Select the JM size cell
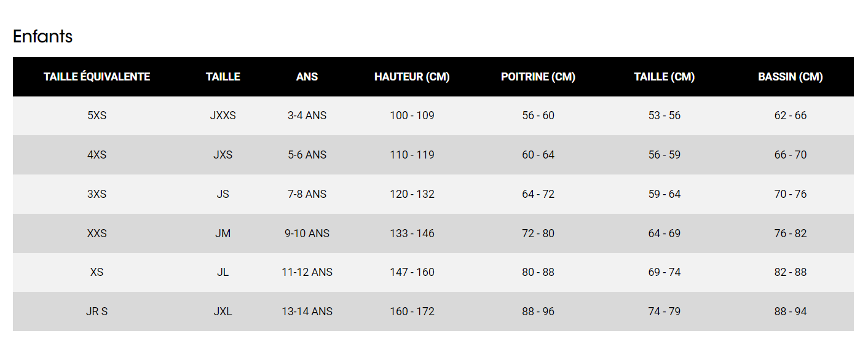This screenshot has width=868, height=341. pyautogui.click(x=223, y=233)
